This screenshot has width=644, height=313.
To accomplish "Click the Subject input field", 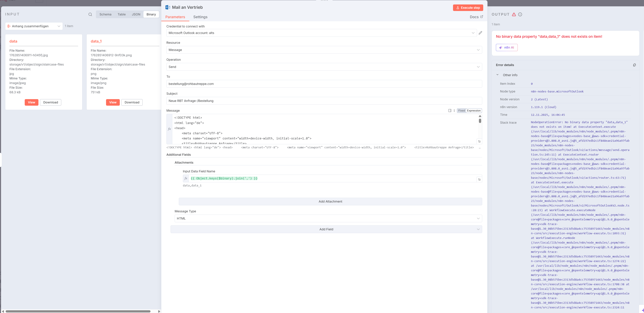I will tap(324, 101).
